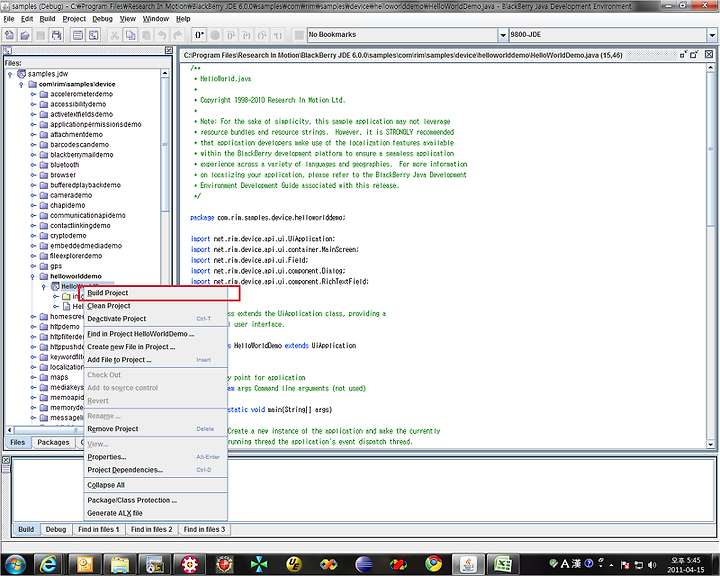
Task: Click the output window toolbar icon
Action: coord(78,35)
